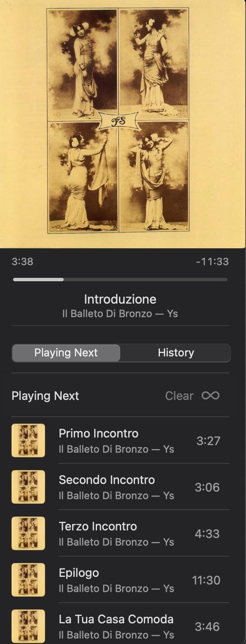Click the Introduzione now-playing title
Image resolution: width=246 pixels, height=644 pixels.
point(120,299)
